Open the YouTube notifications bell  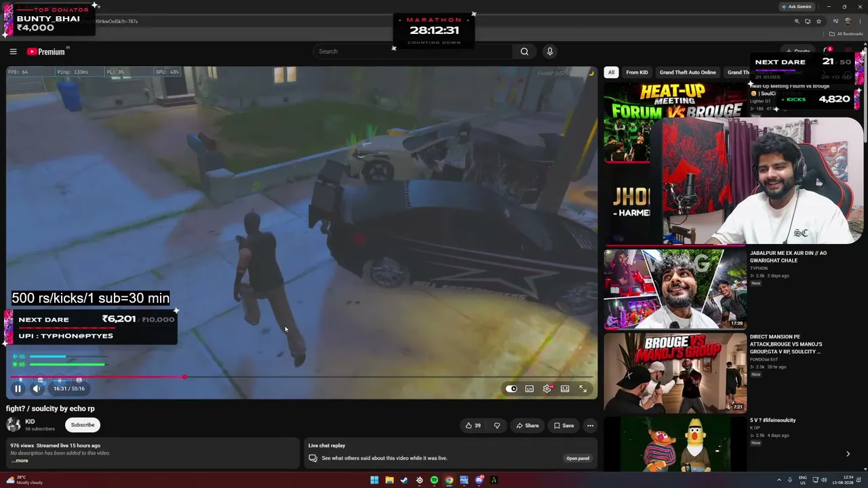click(827, 52)
